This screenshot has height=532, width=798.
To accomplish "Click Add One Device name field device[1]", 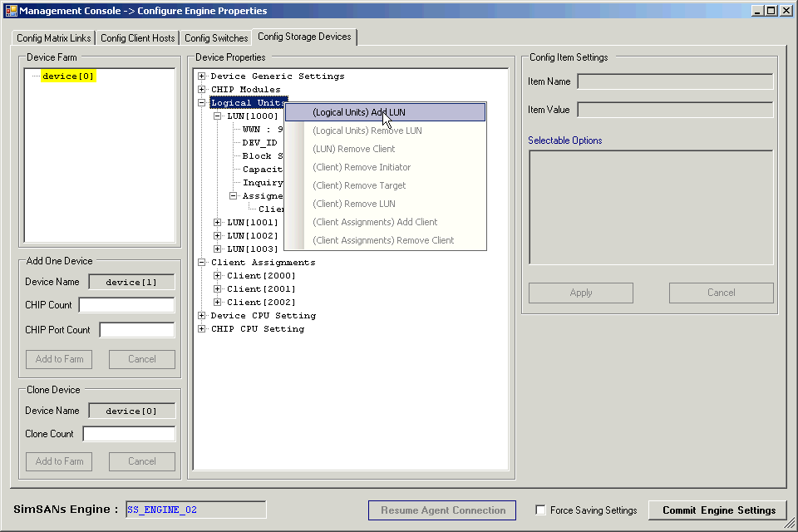I will (131, 282).
